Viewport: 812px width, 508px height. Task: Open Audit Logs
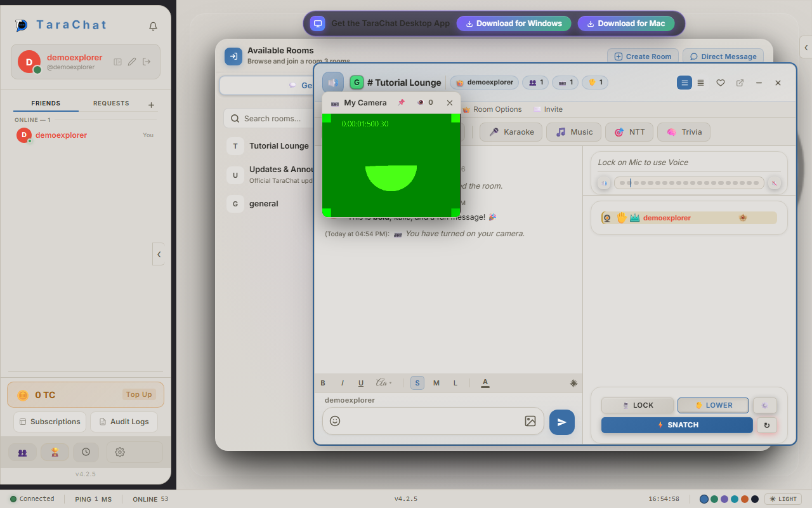point(124,422)
